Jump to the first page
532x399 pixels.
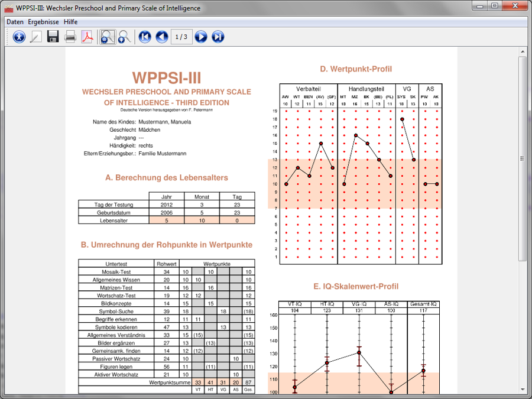tap(145, 37)
